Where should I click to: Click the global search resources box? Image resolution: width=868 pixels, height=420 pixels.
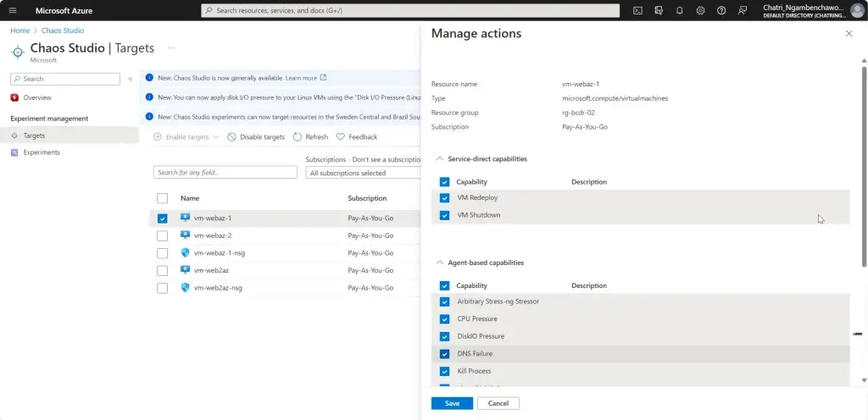pos(410,10)
